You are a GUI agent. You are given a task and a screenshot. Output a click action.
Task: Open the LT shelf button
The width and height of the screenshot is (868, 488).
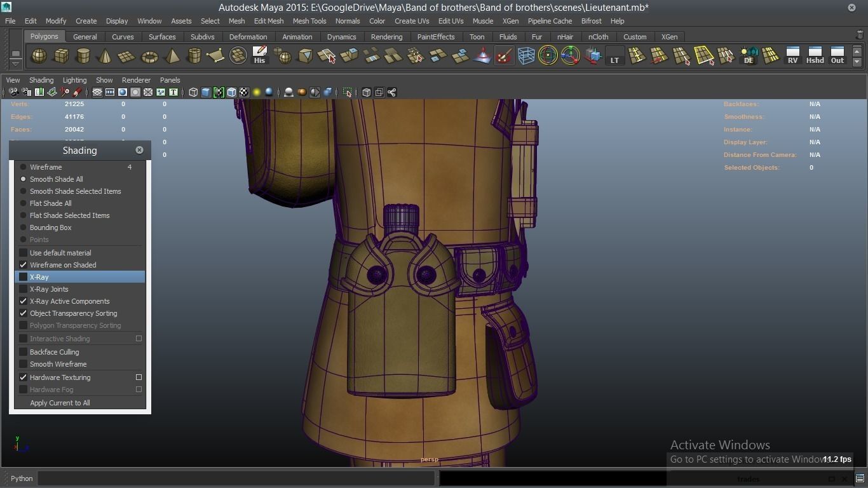pyautogui.click(x=614, y=56)
